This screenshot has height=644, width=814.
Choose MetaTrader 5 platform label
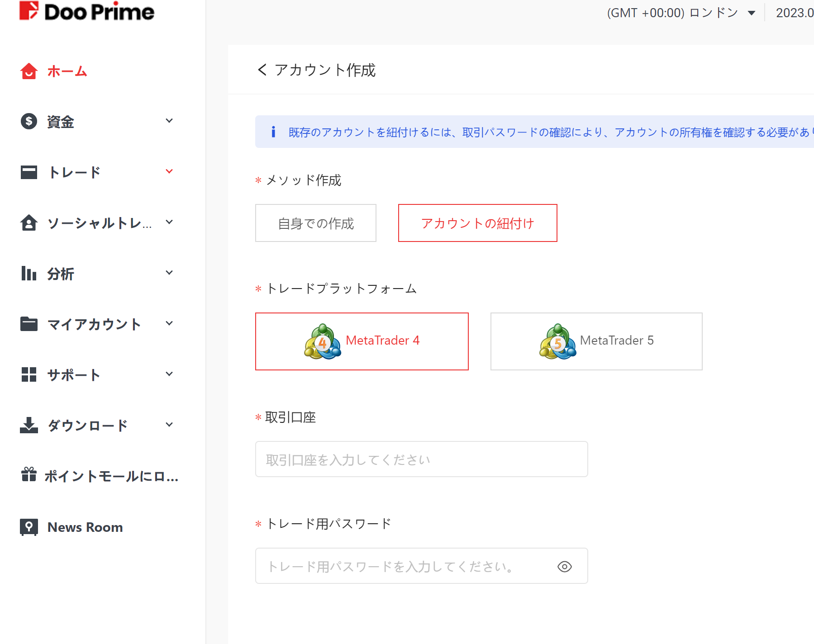coord(617,340)
